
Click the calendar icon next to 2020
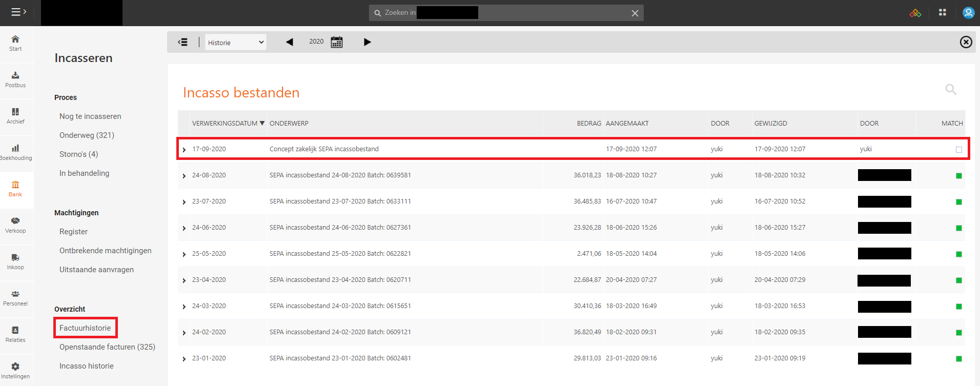coord(337,42)
